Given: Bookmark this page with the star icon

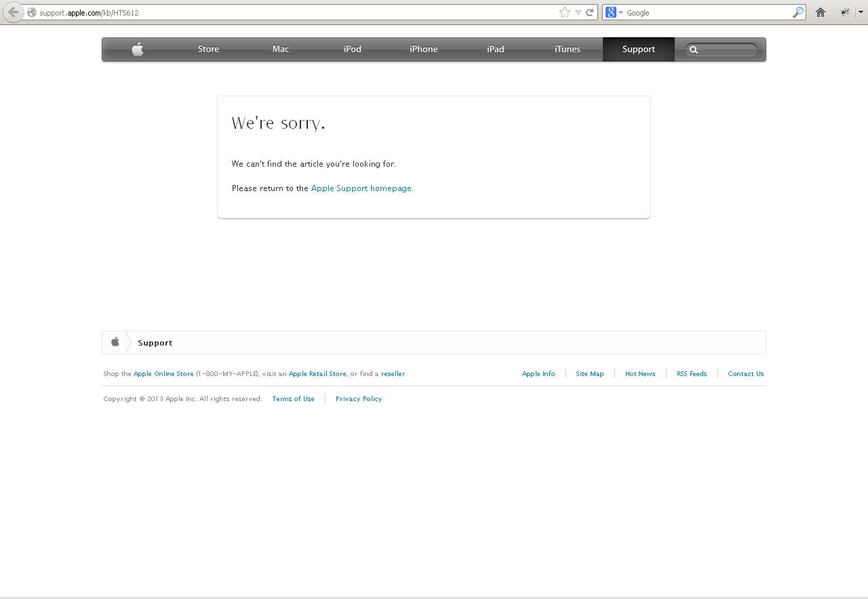Looking at the screenshot, I should tap(564, 12).
